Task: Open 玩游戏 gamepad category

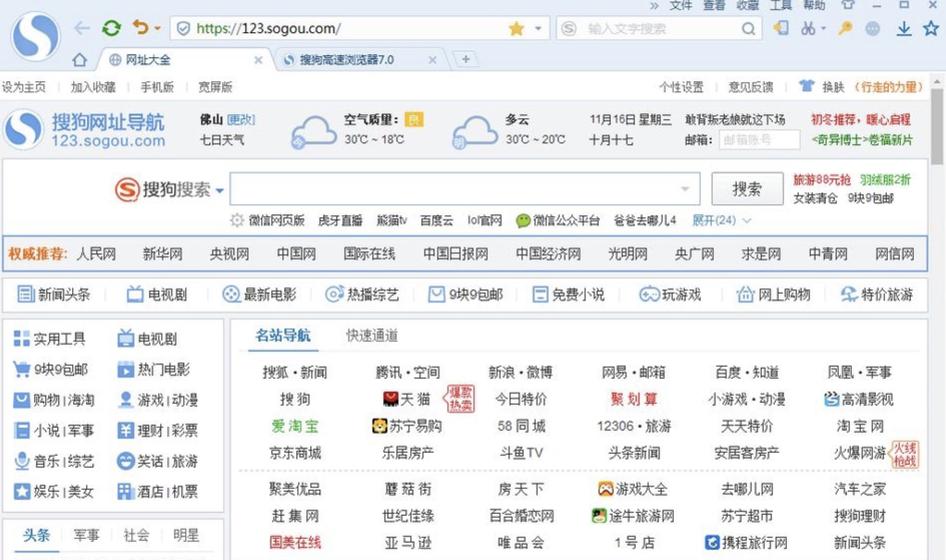Action: click(x=670, y=294)
